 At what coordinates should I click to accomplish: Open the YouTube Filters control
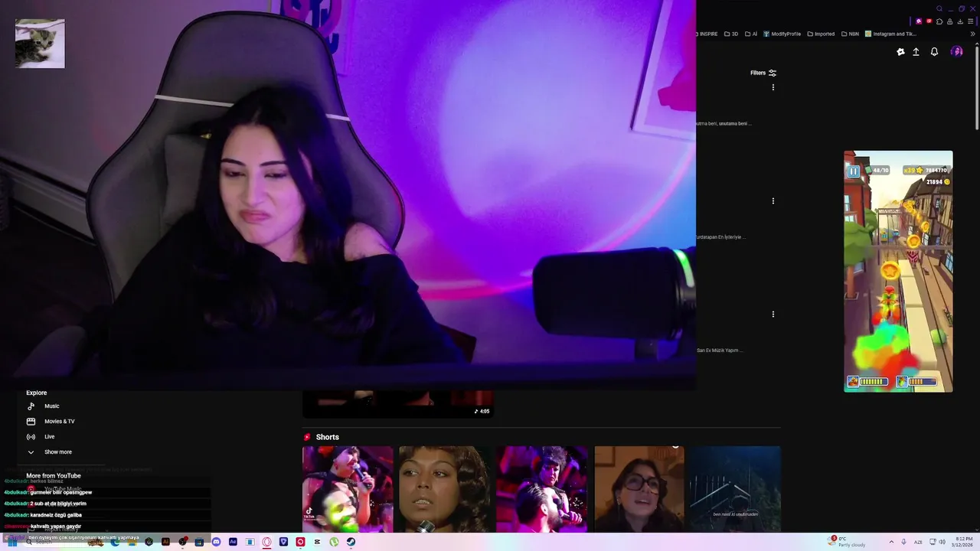(x=763, y=73)
